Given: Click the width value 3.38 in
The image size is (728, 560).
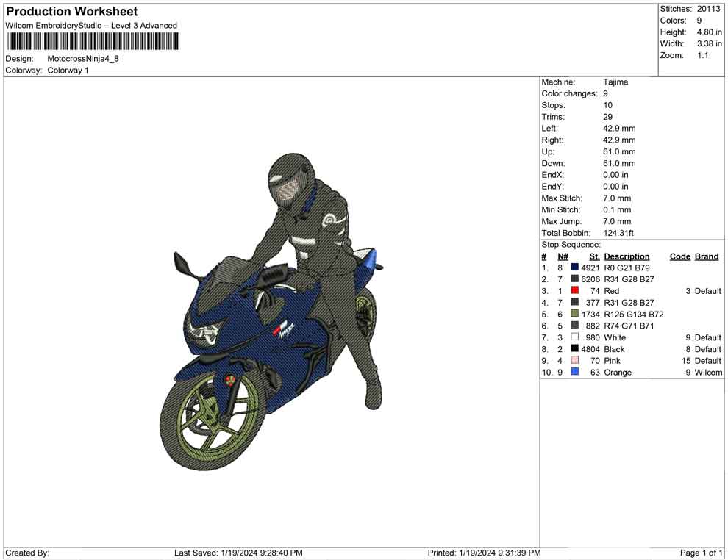Looking at the screenshot, I should (x=710, y=43).
